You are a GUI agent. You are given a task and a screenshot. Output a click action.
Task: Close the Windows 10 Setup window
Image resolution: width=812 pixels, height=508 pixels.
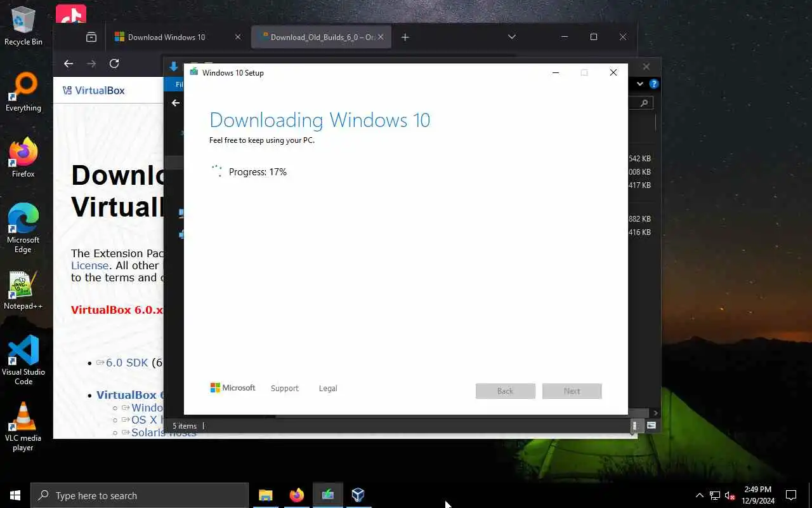613,72
